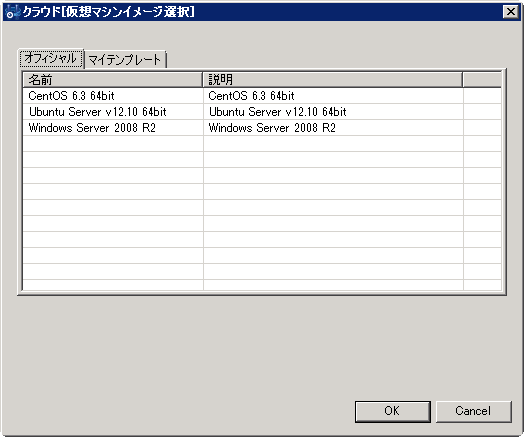
Task: Switch to the オフィシャル tab
Action: coord(51,59)
